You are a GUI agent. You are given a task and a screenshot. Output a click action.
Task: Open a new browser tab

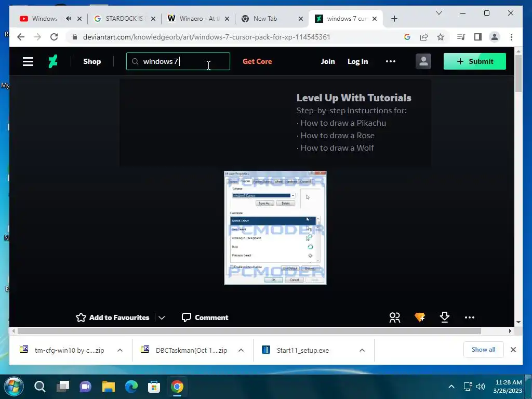[394, 19]
